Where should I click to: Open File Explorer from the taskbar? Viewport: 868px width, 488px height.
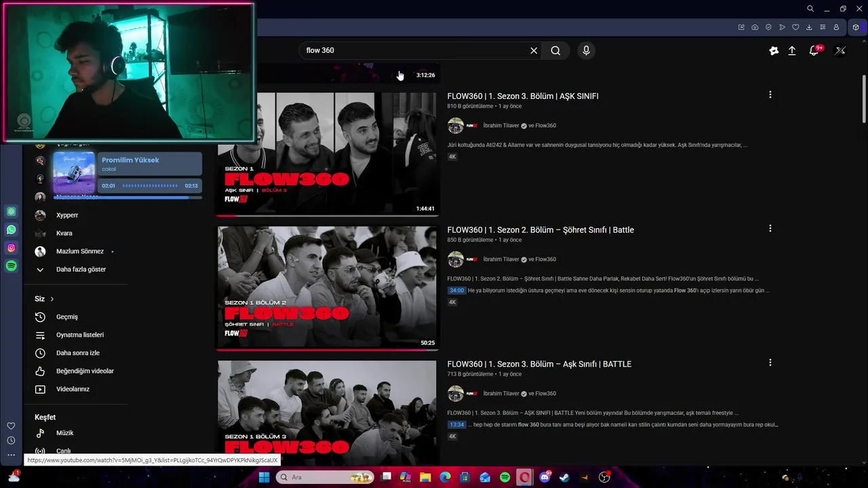pos(425,477)
